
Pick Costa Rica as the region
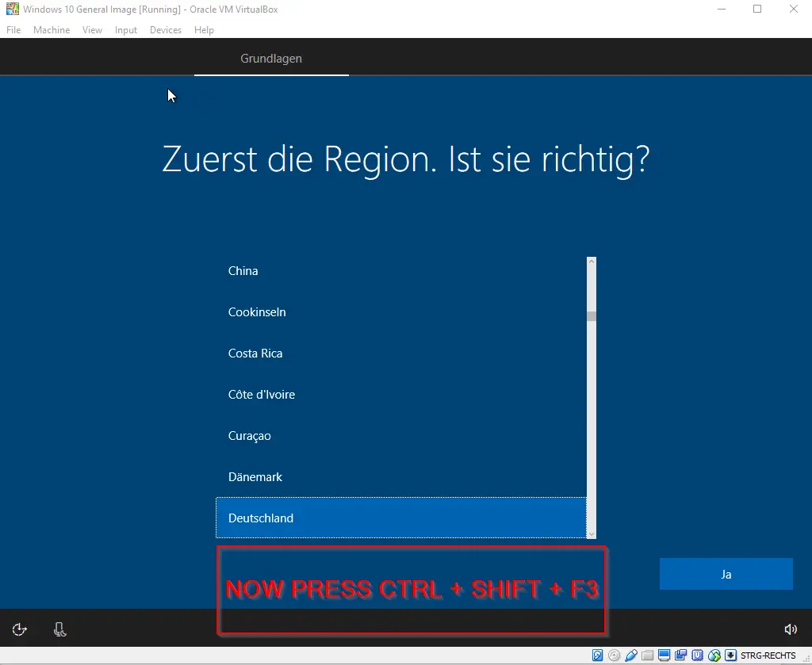(x=401, y=354)
